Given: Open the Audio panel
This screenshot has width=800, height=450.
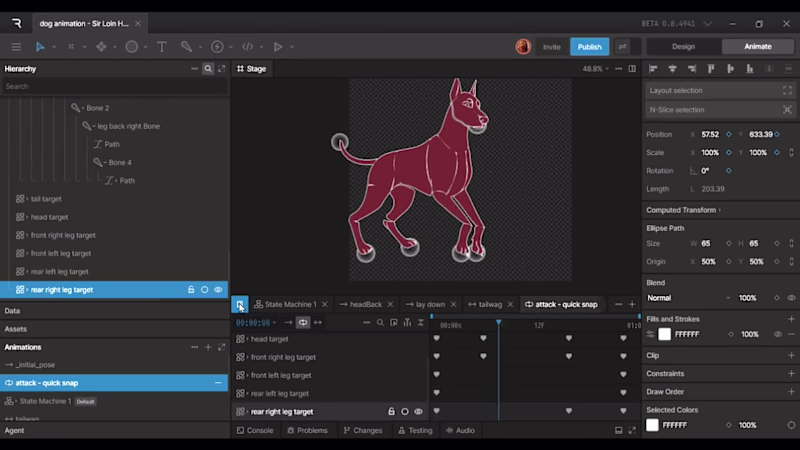Looking at the screenshot, I should point(460,430).
